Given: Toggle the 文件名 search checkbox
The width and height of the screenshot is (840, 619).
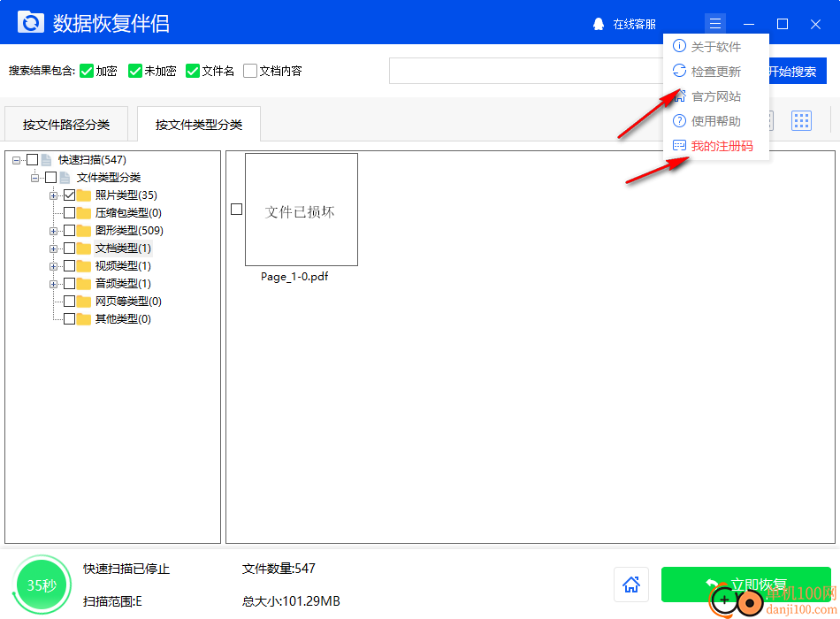Looking at the screenshot, I should point(193,71).
